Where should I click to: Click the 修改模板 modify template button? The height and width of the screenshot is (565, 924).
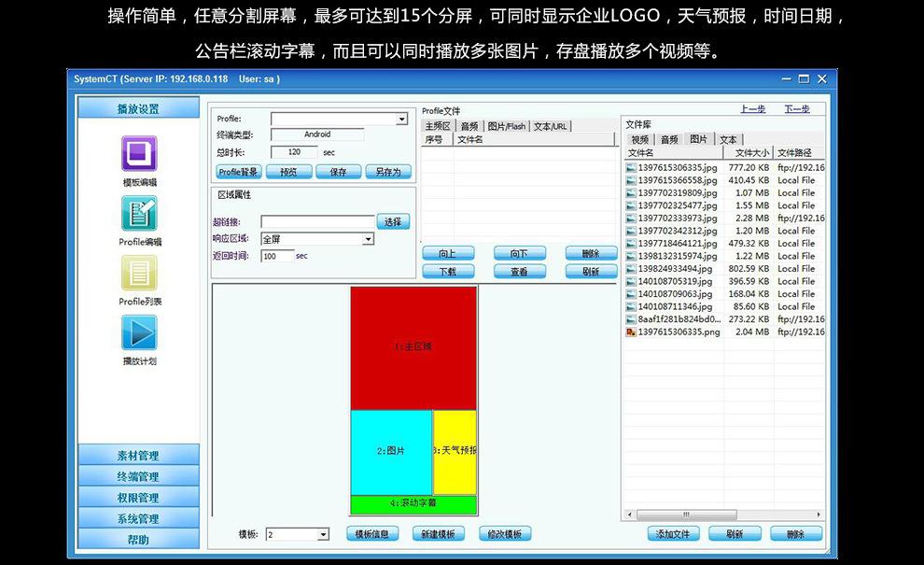pyautogui.click(x=505, y=534)
